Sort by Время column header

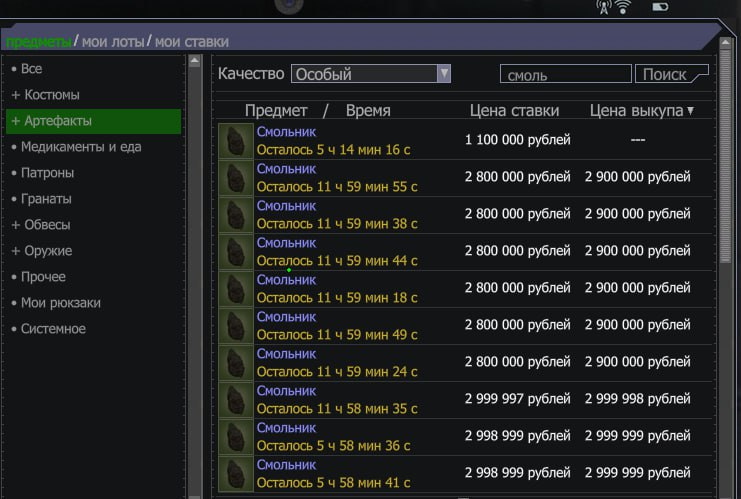pos(368,111)
